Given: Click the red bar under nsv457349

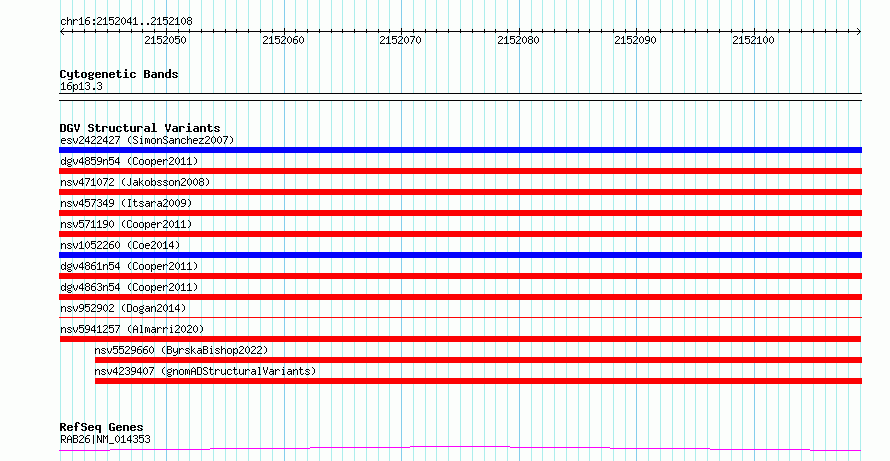Looking at the screenshot, I should [x=460, y=213].
